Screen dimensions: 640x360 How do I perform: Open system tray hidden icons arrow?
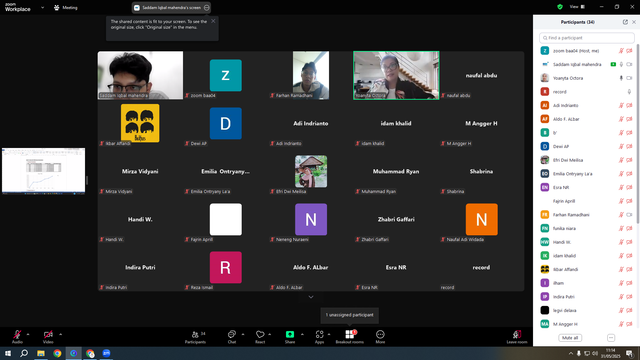(x=571, y=353)
